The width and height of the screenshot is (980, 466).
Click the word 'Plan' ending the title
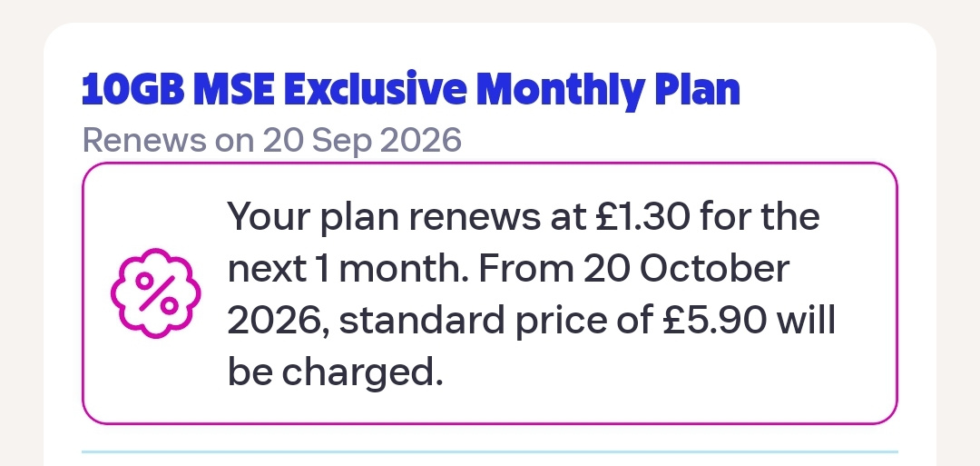tap(697, 90)
